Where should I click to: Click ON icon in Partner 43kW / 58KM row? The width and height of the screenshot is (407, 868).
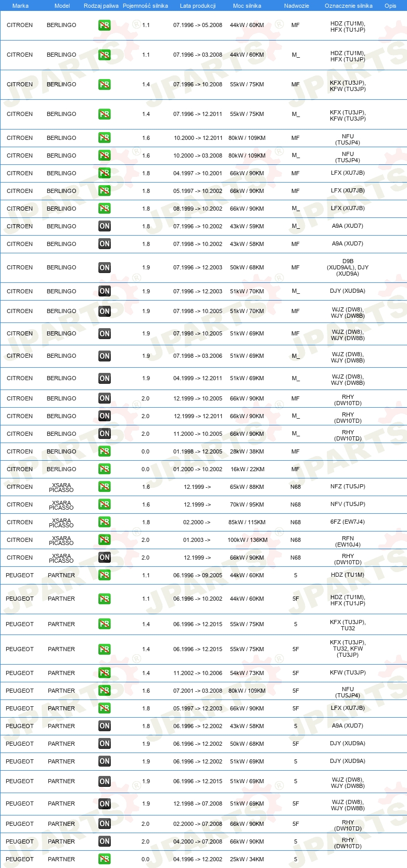[105, 726]
